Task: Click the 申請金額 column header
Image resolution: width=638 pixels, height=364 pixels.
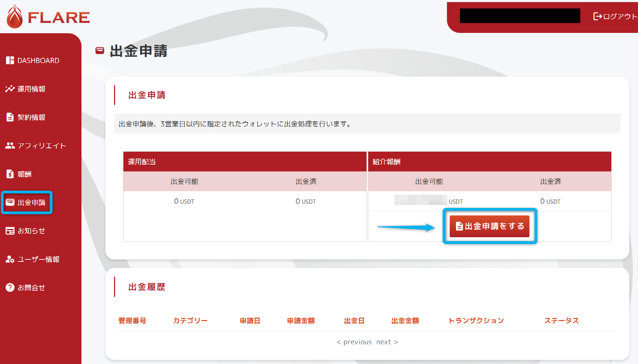Action: click(301, 321)
